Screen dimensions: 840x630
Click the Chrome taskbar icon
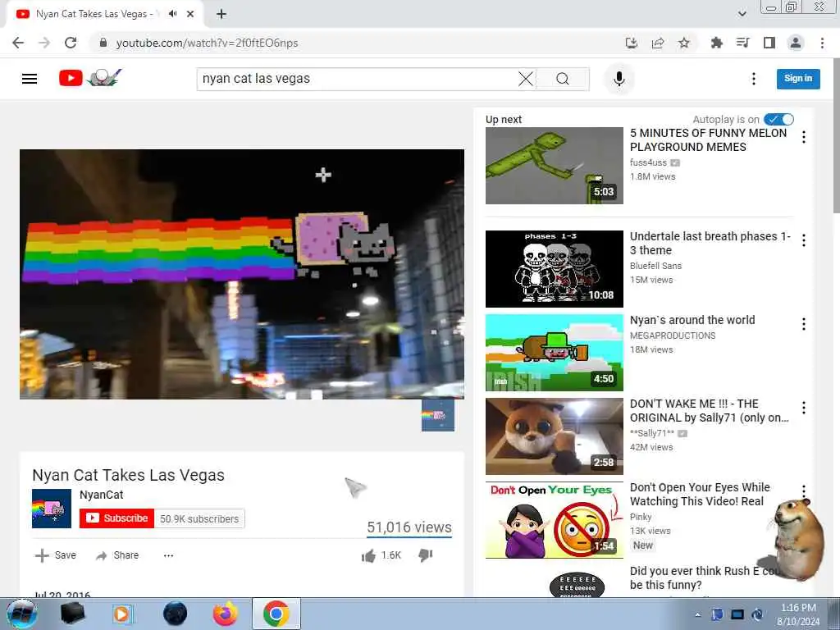tap(276, 614)
